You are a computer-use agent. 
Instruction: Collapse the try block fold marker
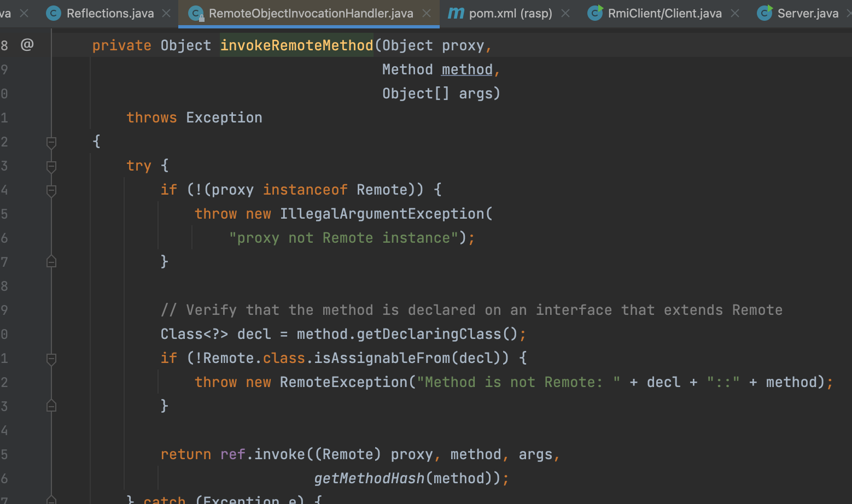point(51,167)
